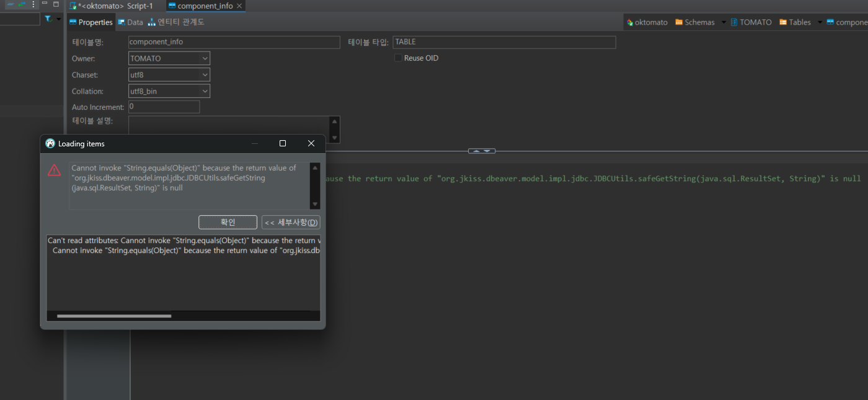Toggle the Reuse OID checkbox

click(x=399, y=58)
